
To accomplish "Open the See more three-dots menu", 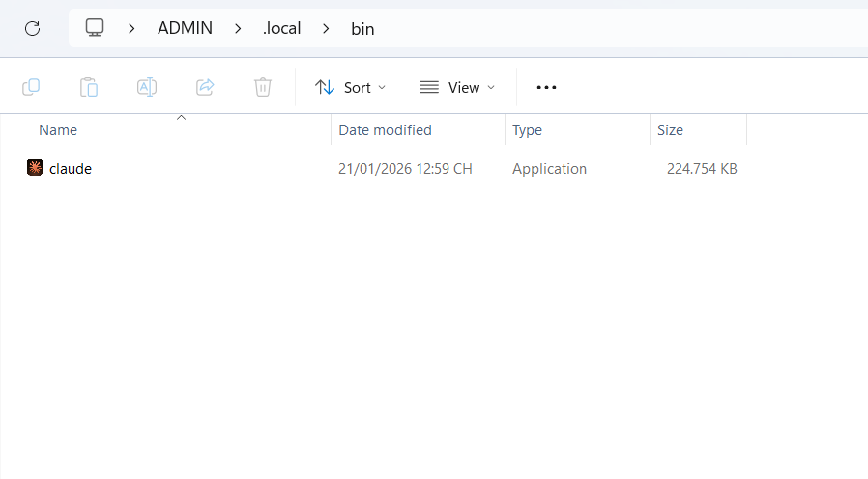I will [546, 87].
